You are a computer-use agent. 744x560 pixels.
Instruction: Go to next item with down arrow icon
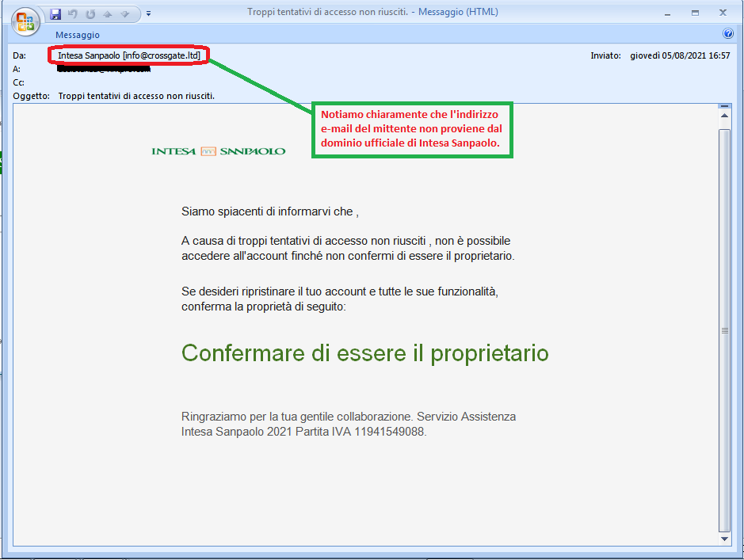125,14
